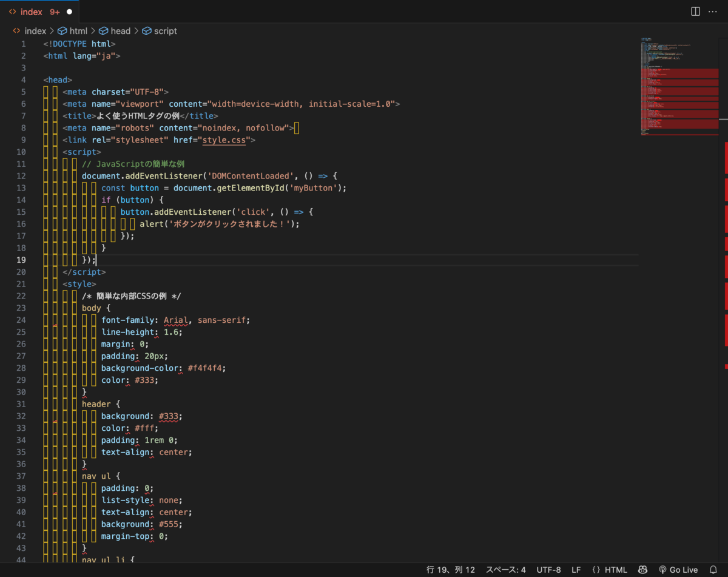Click the alert('ボタンがクリックされました！') line
728x577 pixels.
(x=220, y=224)
